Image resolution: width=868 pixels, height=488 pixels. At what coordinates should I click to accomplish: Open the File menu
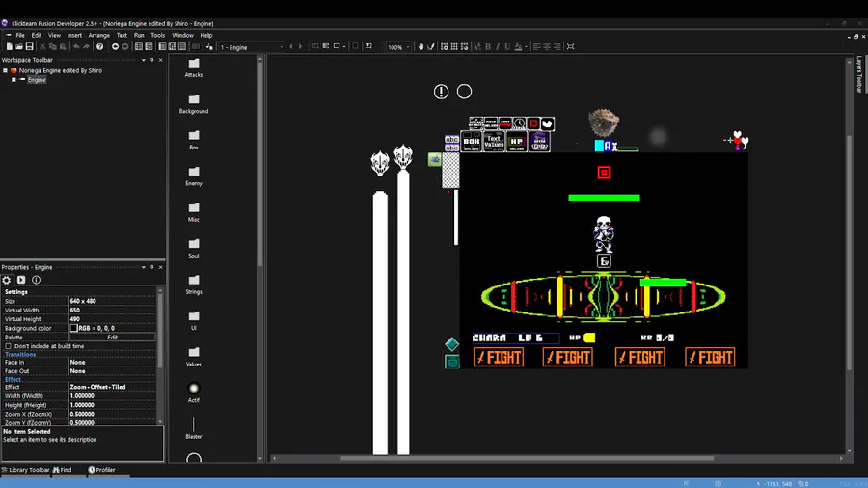tap(20, 35)
